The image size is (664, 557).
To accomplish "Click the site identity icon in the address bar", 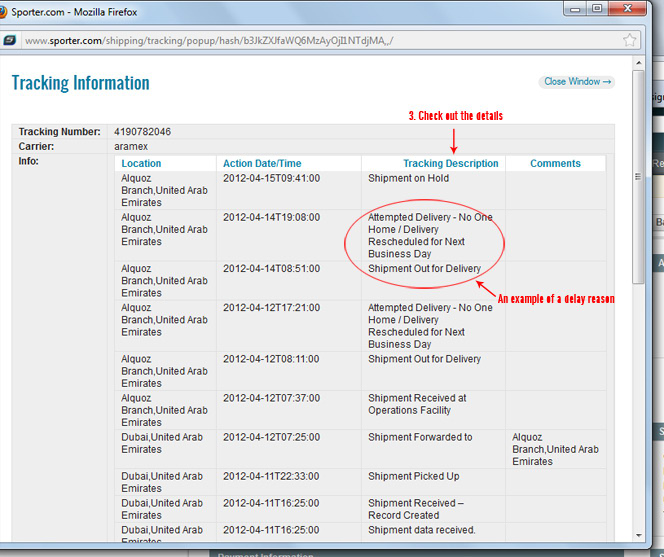I will (x=10, y=41).
